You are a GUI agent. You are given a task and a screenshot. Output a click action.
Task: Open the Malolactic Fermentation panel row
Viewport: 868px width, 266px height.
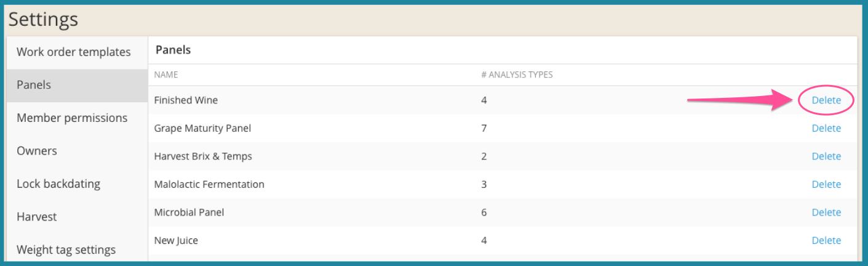coord(503,184)
